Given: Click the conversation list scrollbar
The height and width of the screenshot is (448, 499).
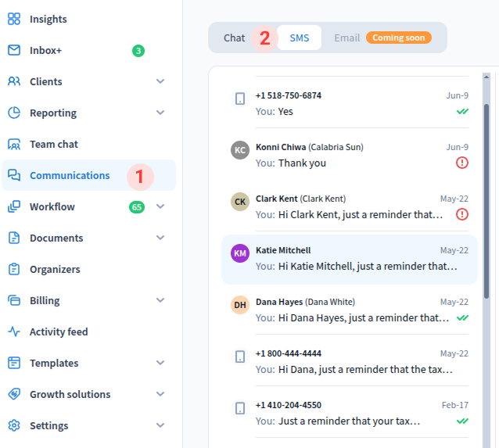Looking at the screenshot, I should tap(486, 195).
